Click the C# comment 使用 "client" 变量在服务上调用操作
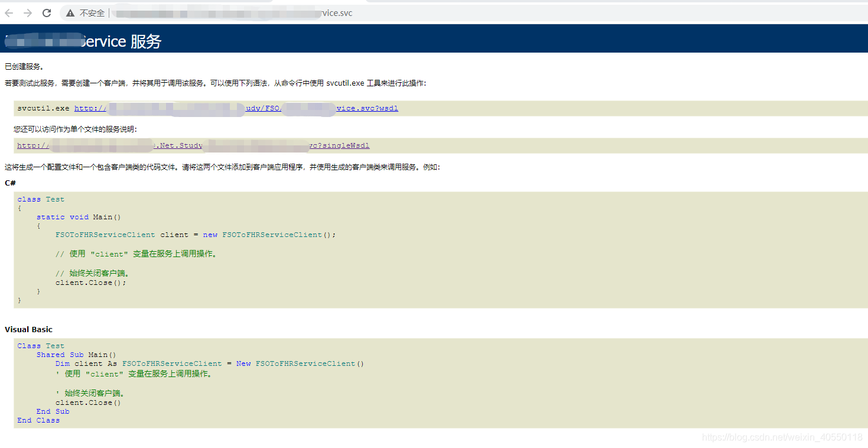Screen dimensions: 868x448 [136, 254]
